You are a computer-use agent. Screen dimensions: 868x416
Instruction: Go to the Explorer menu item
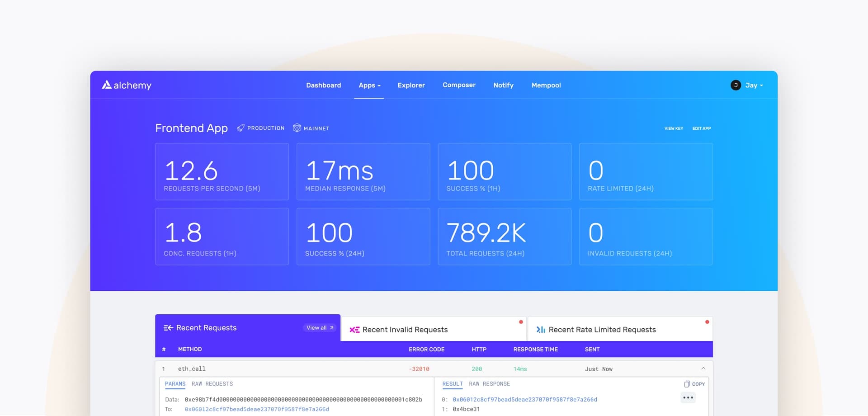[411, 85]
